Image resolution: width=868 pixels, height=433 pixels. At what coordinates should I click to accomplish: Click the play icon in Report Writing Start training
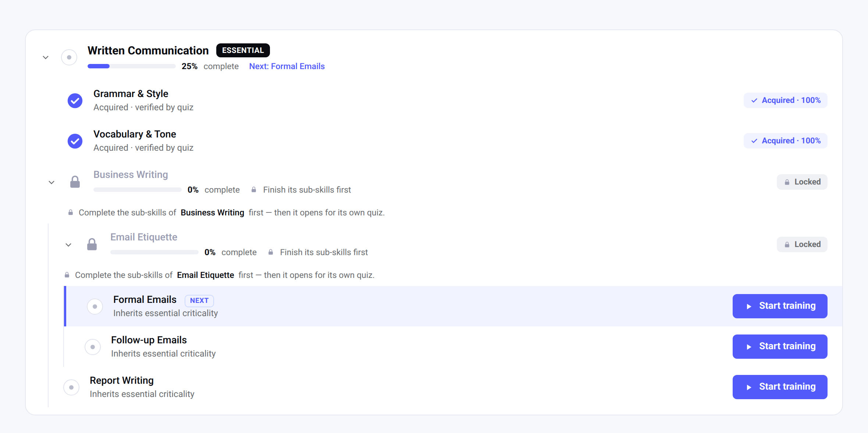coord(749,387)
